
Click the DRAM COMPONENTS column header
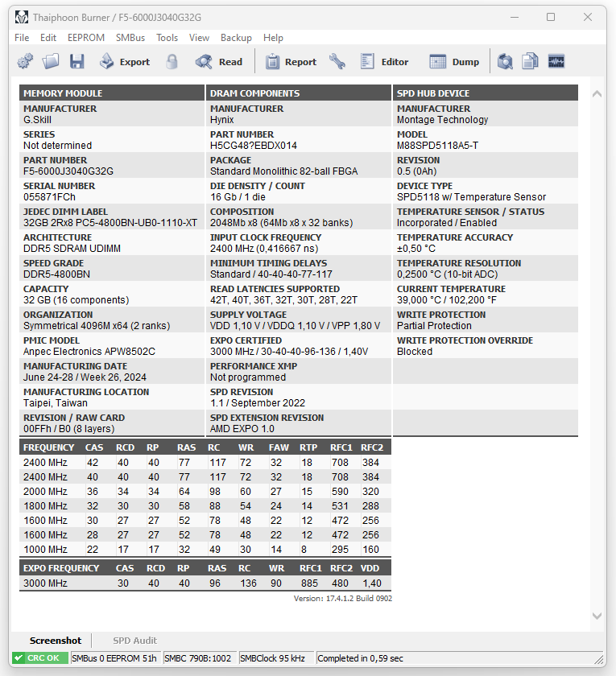point(299,93)
